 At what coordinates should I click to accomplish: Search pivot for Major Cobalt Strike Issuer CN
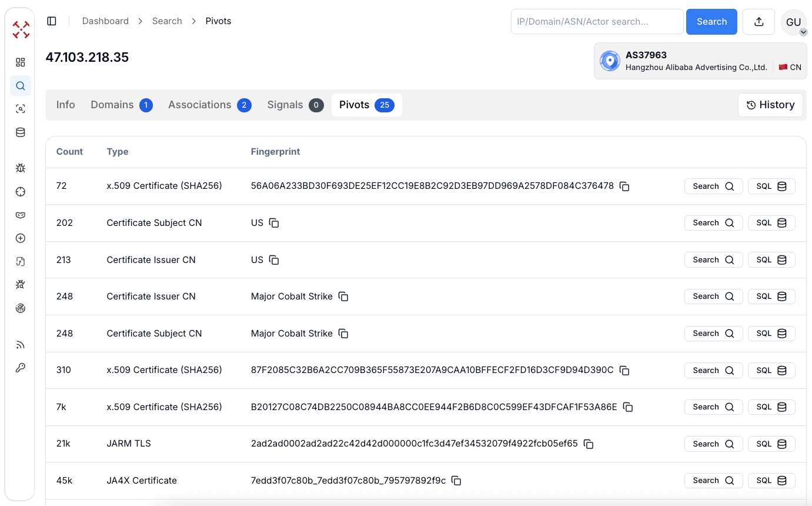point(713,297)
